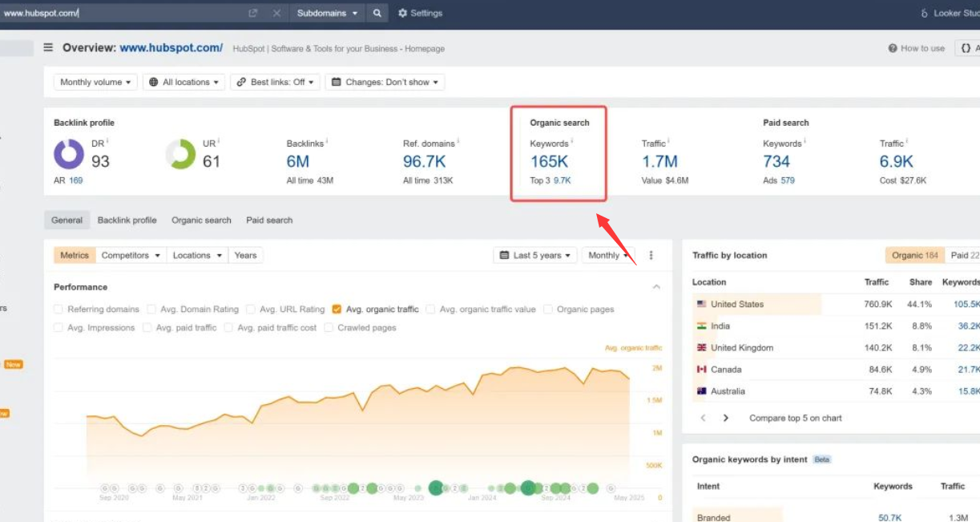Viewport: 980px width, 522px height.
Task: Open Competitors dropdown in chart
Action: click(x=131, y=255)
